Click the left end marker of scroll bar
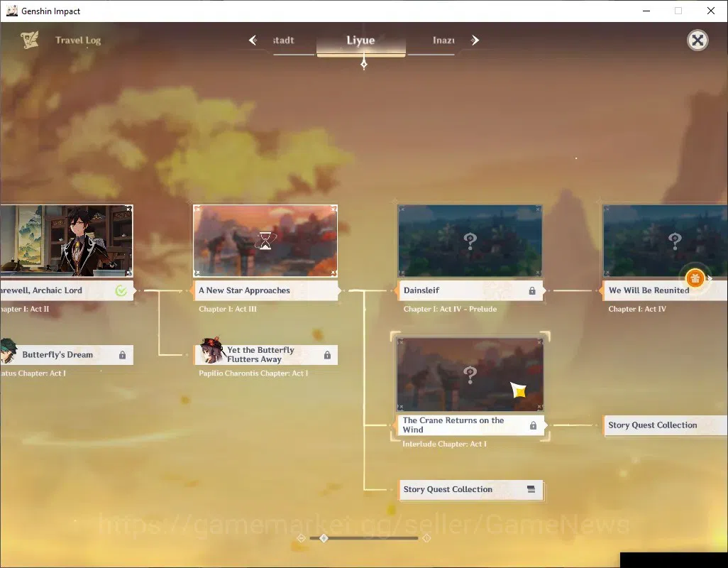Screen dimensions: 728x568 301,538
